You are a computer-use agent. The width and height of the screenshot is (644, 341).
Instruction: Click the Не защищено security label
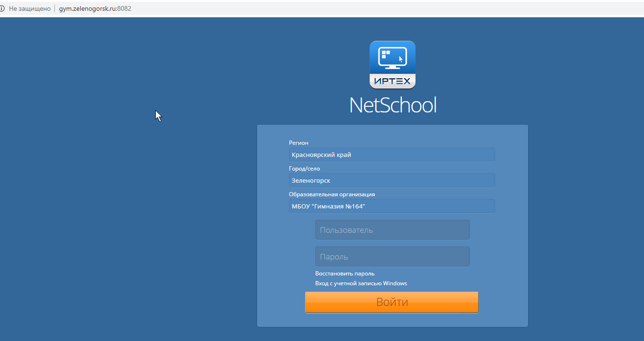(30, 8)
